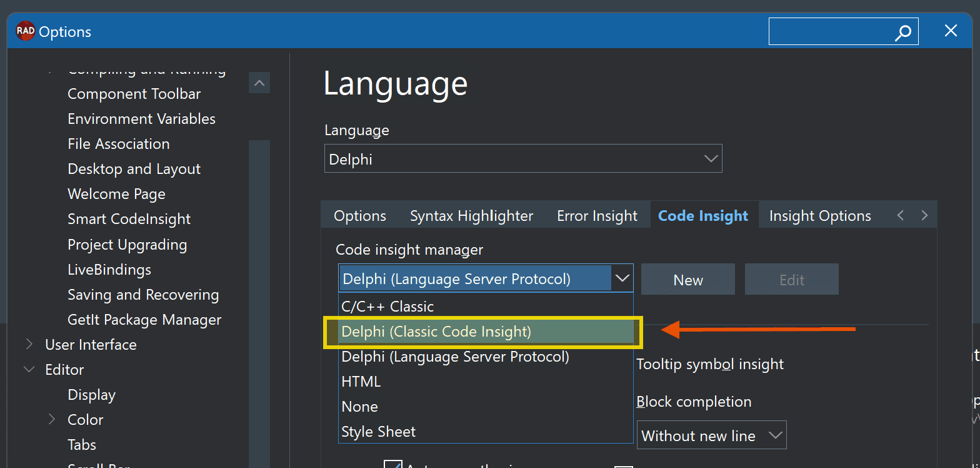Switch to the Options tab
This screenshot has height=468, width=980.
(x=360, y=216)
